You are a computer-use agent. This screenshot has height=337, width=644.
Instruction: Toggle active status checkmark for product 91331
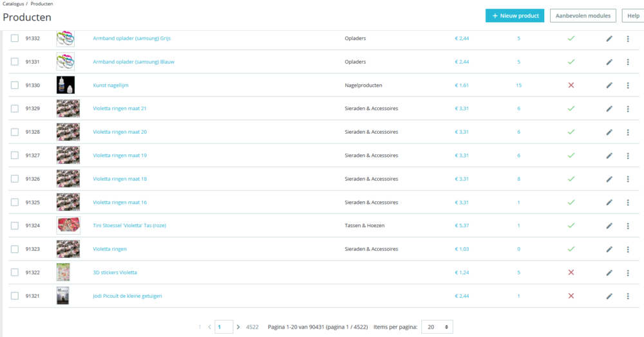[x=571, y=62]
